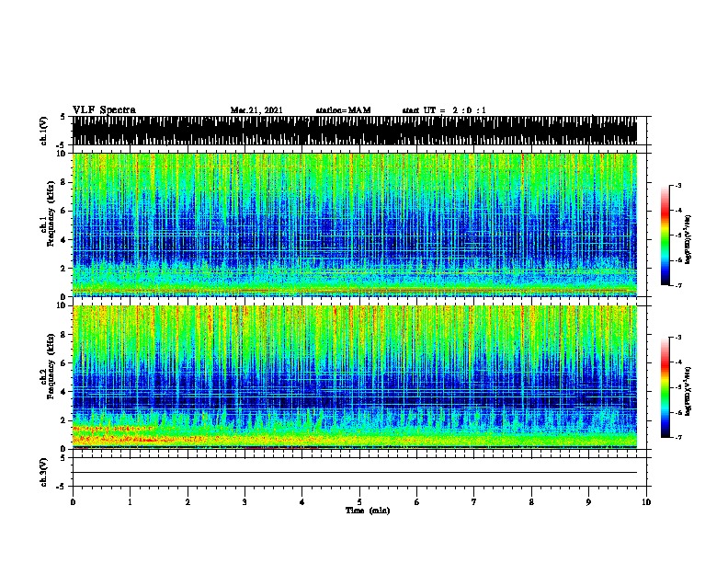Click inside the ch.1 spectrogram panel
The height and width of the screenshot is (563, 728).
point(355,224)
